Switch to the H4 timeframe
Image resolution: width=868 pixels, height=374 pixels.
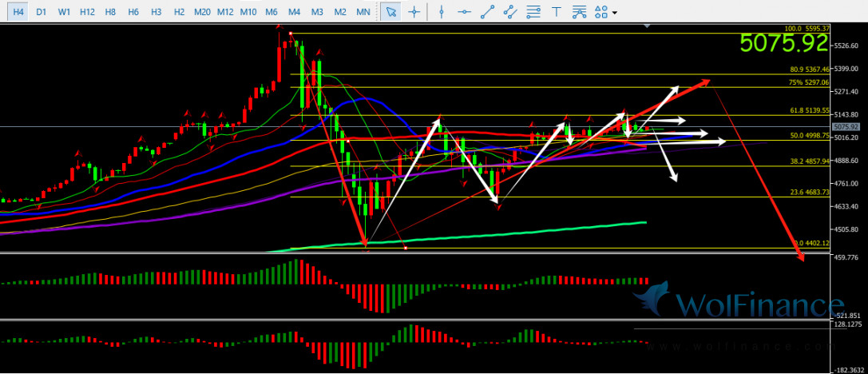(18, 12)
